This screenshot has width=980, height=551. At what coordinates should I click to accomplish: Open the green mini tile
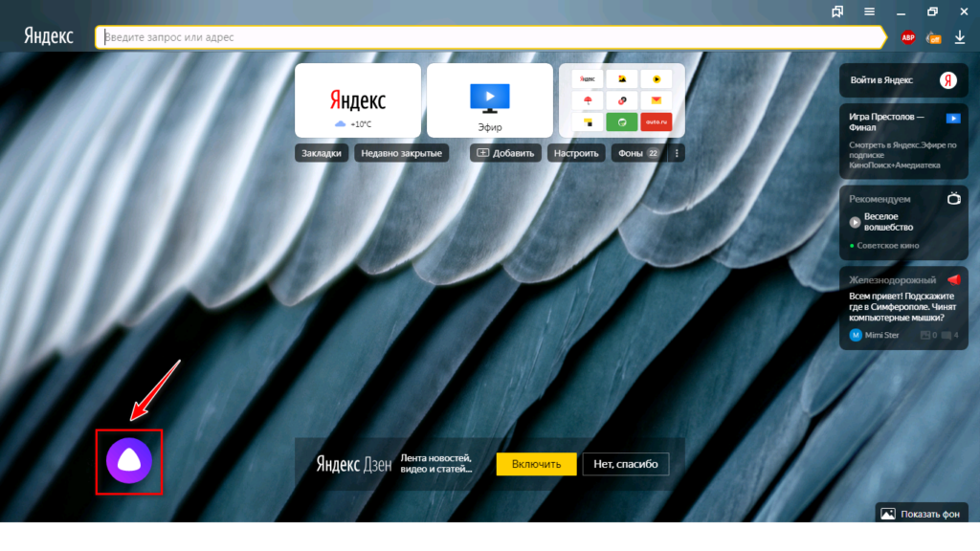pos(622,121)
